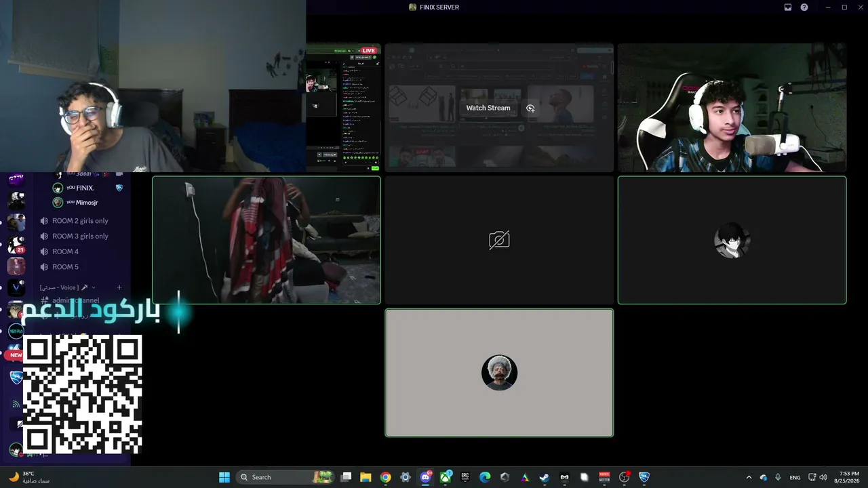Image resolution: width=868 pixels, height=488 pixels.
Task: Click the speaker icon beside ROOM 4
Action: 44,251
